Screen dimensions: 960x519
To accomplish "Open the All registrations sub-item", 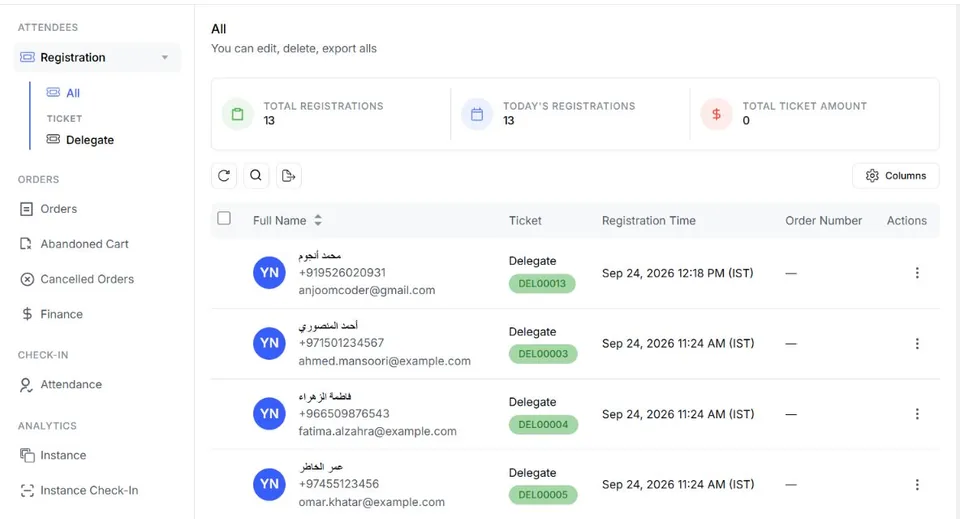I will 73,93.
